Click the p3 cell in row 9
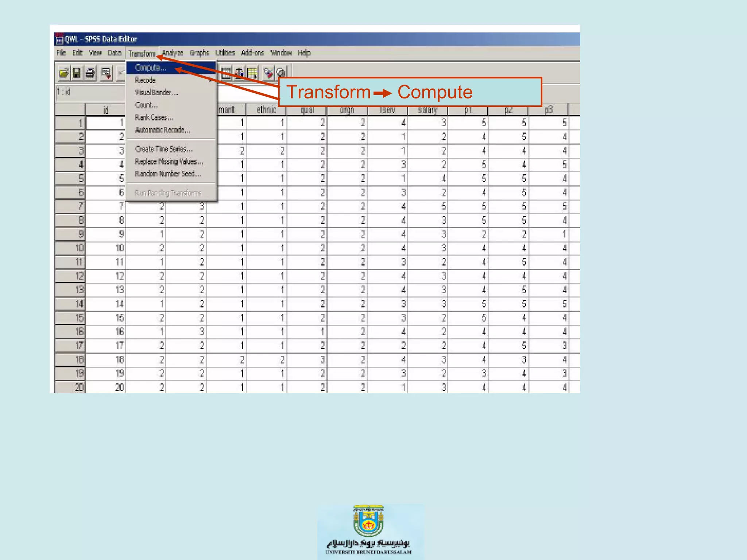This screenshot has width=747, height=560. coord(549,234)
